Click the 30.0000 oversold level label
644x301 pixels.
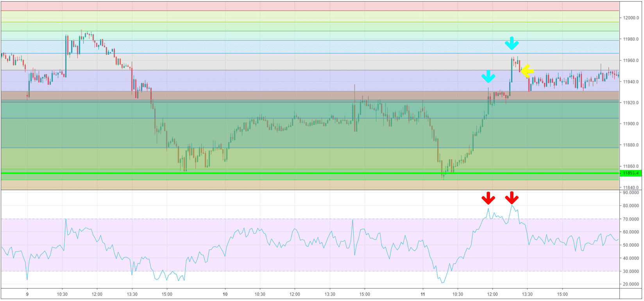point(631,271)
